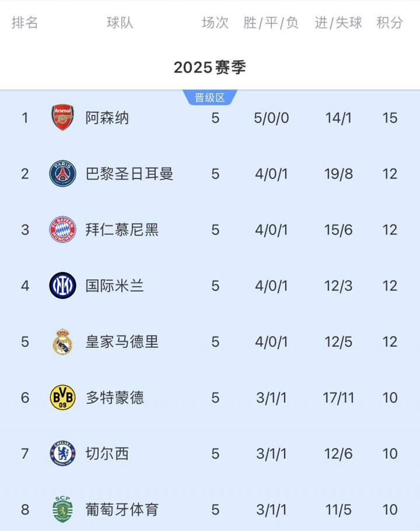
Task: Click the 进/失球 column header
Action: (x=338, y=23)
